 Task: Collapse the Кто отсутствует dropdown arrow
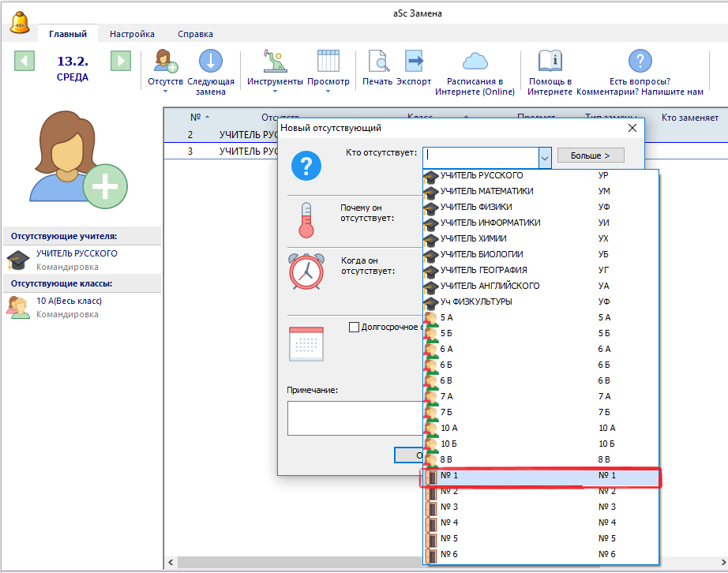click(x=545, y=156)
